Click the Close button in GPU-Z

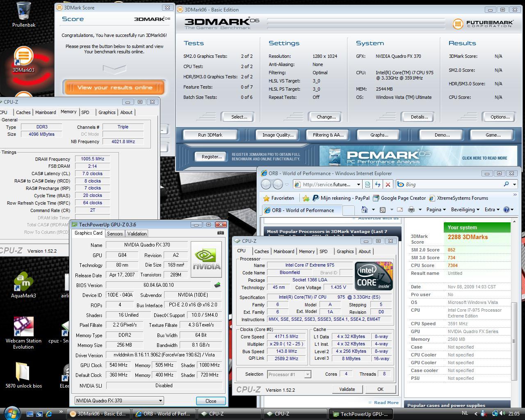coord(211,401)
